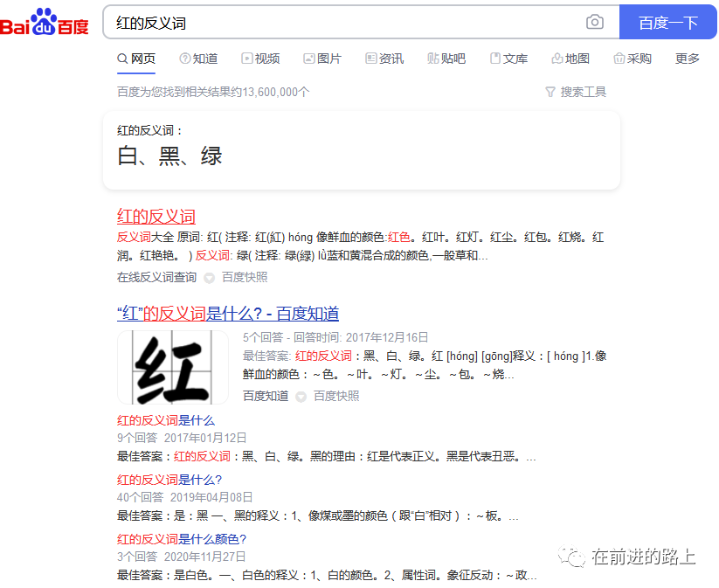Switch to the 视频 tab
Screen dimensions: 719x588
point(260,59)
